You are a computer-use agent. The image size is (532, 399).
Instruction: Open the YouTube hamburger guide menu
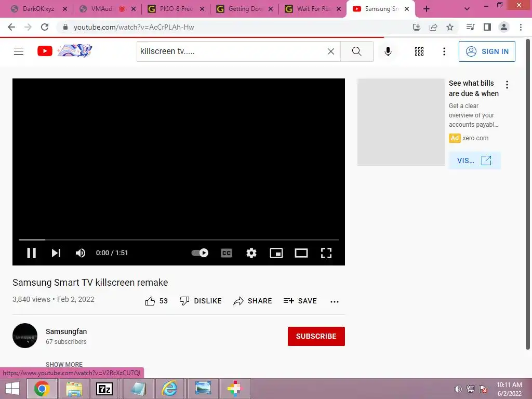coord(19,51)
